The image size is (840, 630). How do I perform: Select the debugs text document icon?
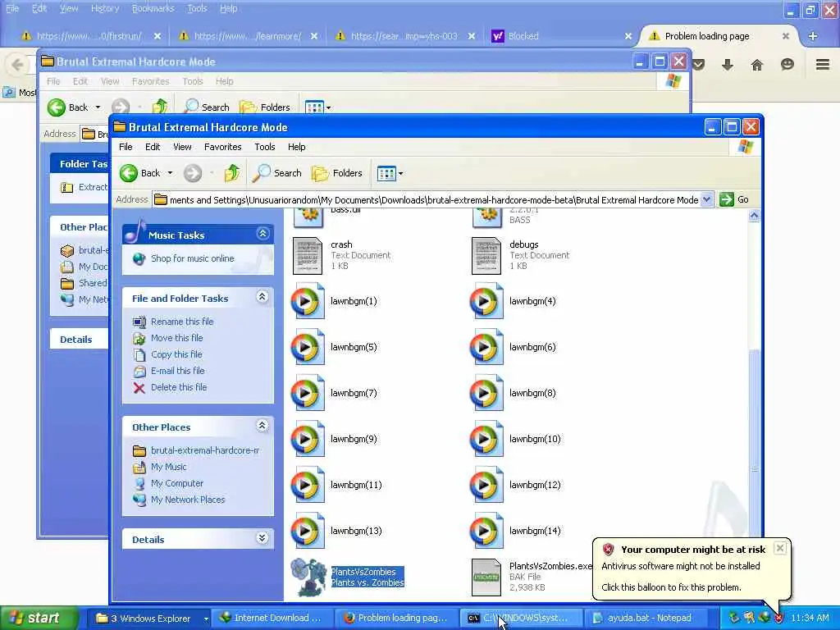point(486,256)
